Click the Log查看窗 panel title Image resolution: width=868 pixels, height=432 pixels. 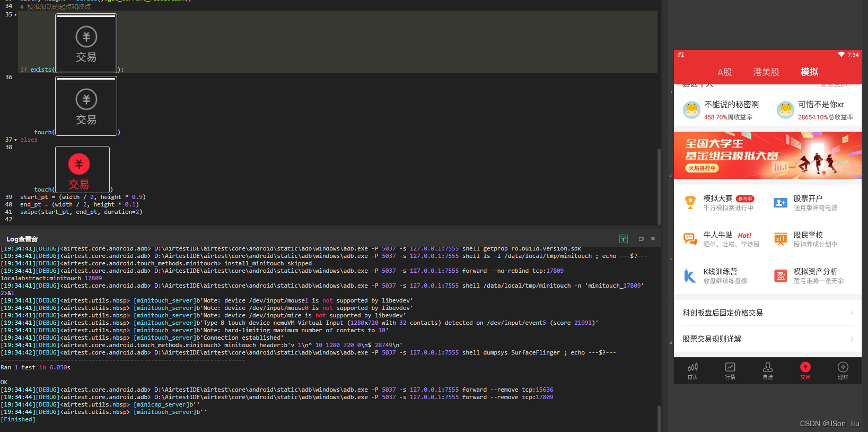click(22, 239)
